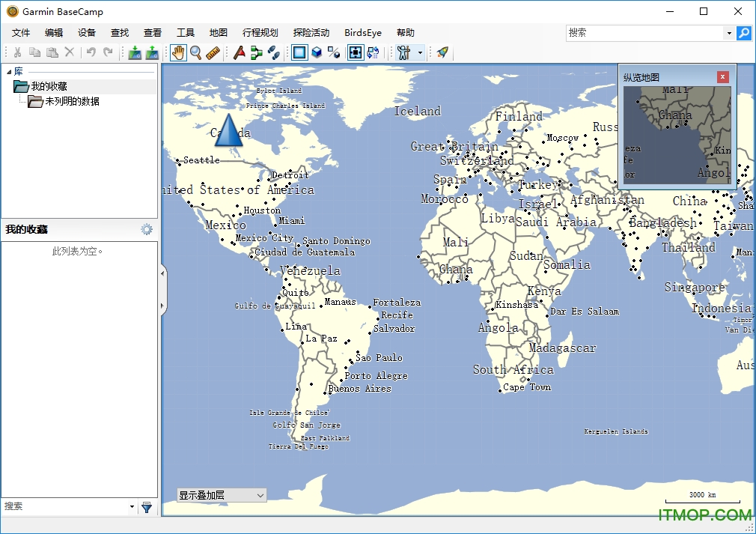Click the sync views arrows icon
Image resolution: width=756 pixels, height=534 pixels.
374,52
